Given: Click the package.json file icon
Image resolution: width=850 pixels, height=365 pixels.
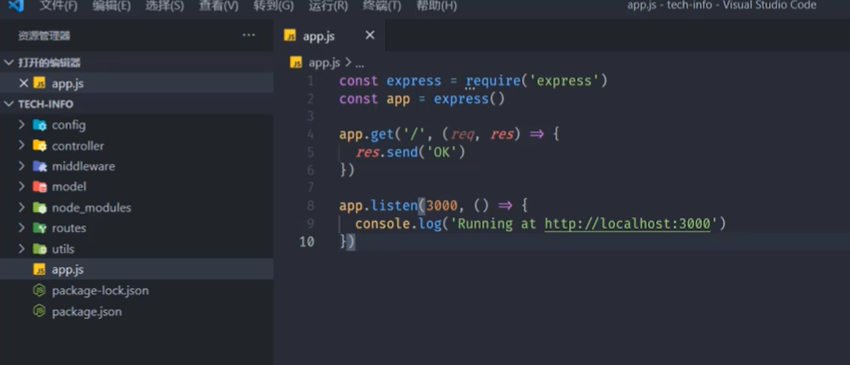Looking at the screenshot, I should click(x=40, y=311).
